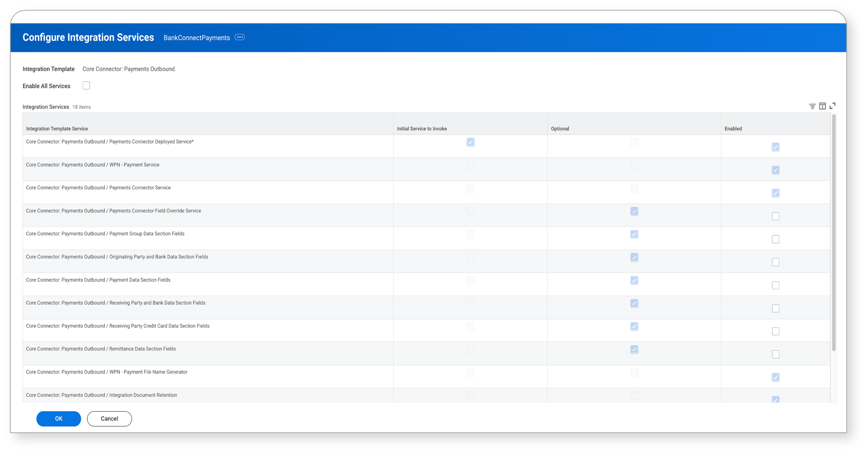
Task: Click the Core Connector: Payments Outbound template value
Action: coord(129,69)
